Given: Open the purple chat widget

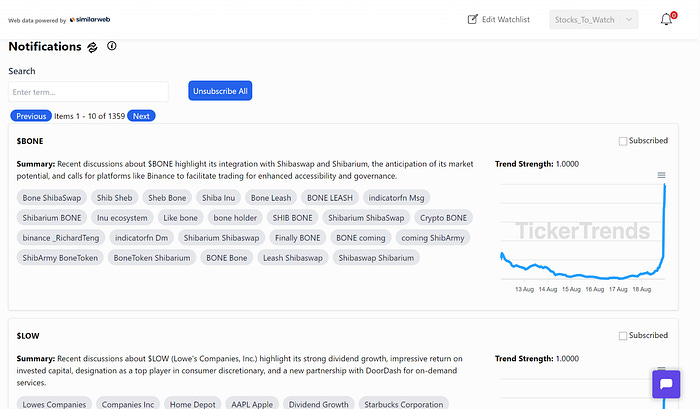Looking at the screenshot, I should tap(666, 384).
